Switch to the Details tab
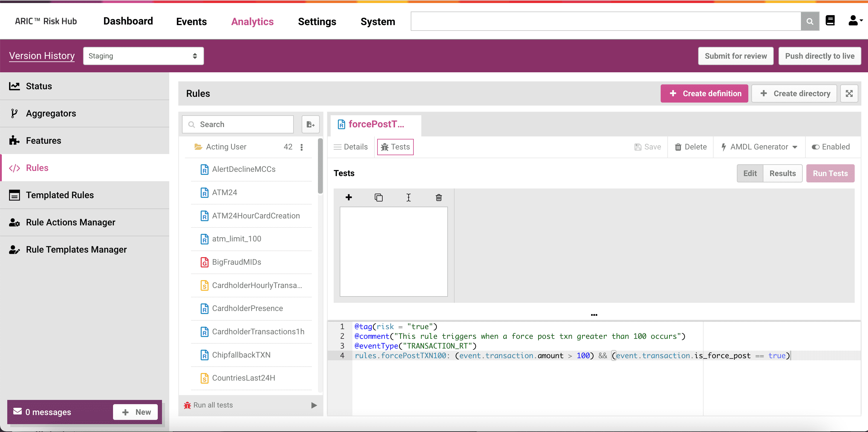The image size is (868, 432). coord(351,147)
